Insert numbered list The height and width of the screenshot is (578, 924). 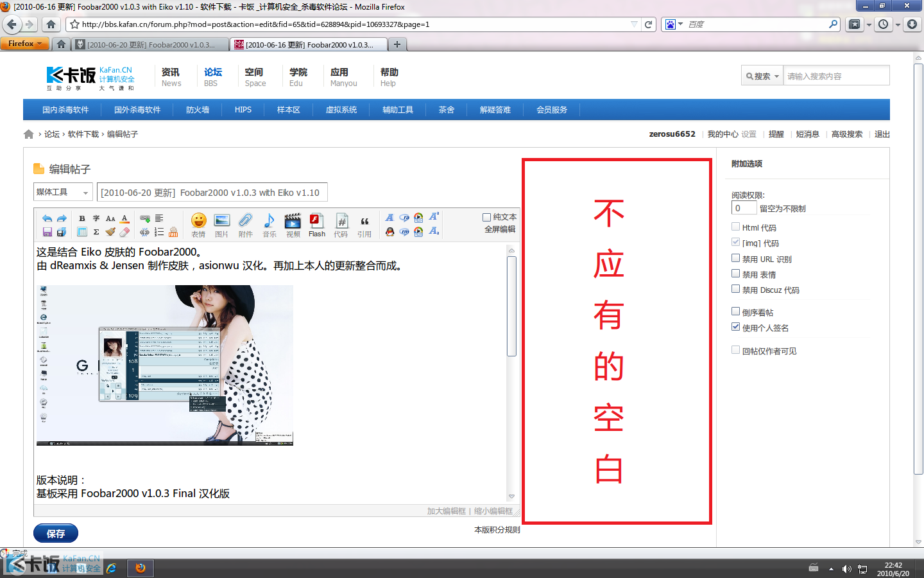point(159,232)
